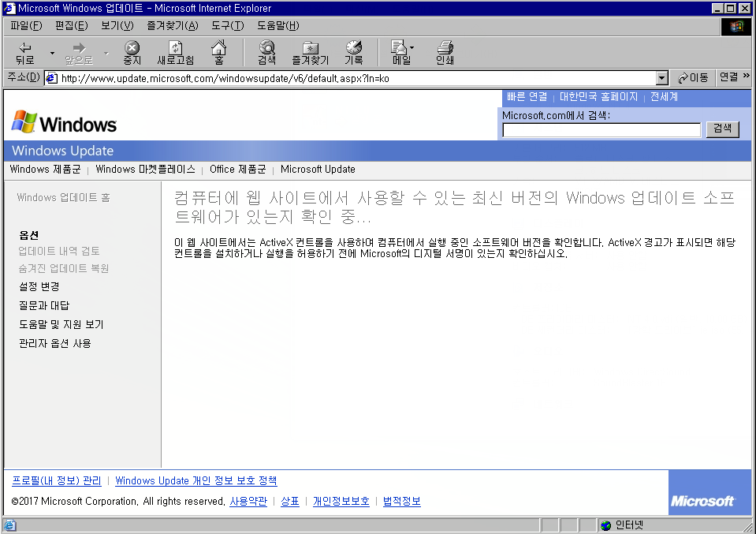Open 질문과 대답 in sidebar

pos(44,305)
